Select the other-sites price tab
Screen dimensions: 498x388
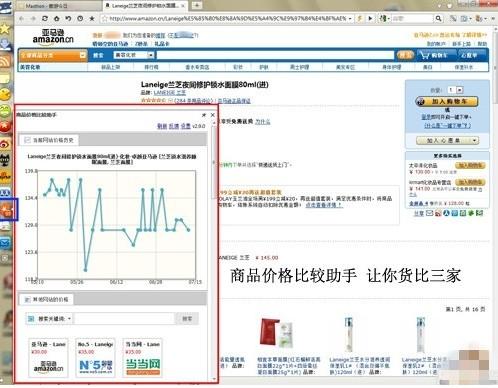tap(46, 299)
